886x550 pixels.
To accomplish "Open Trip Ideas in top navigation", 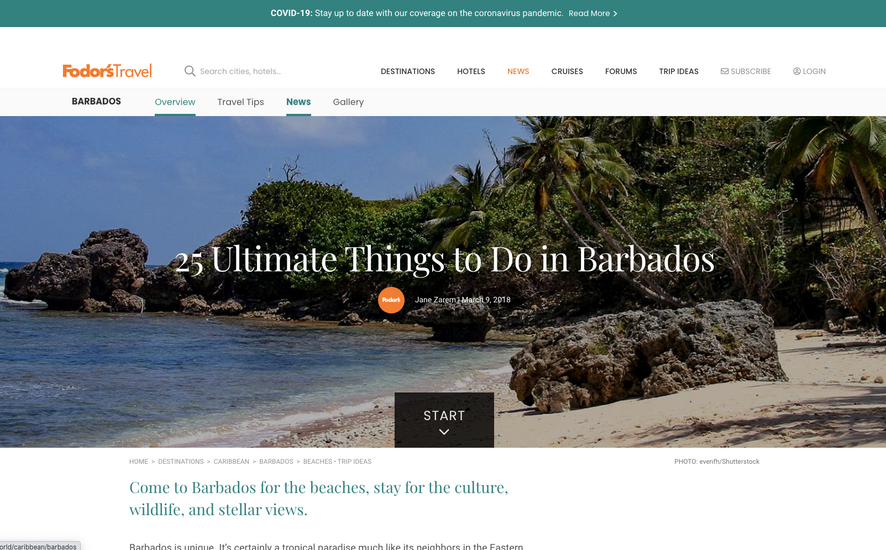I will [678, 71].
